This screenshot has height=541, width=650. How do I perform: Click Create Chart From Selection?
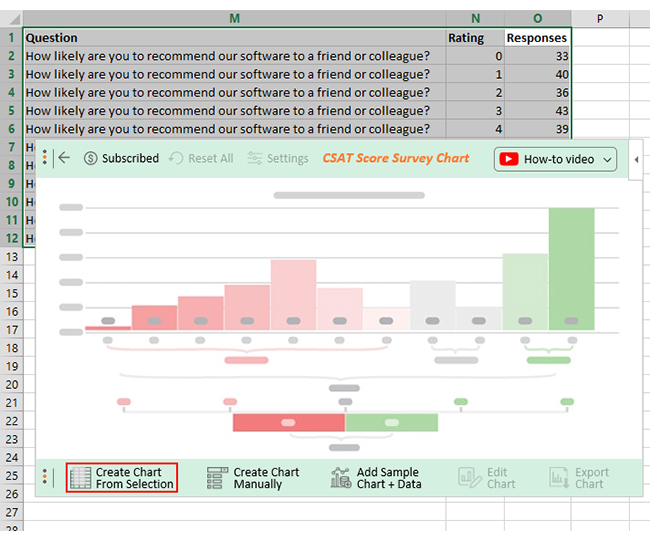(122, 478)
